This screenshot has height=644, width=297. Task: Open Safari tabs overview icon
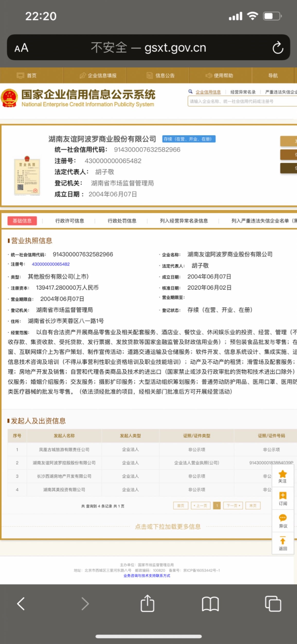[x=273, y=604]
